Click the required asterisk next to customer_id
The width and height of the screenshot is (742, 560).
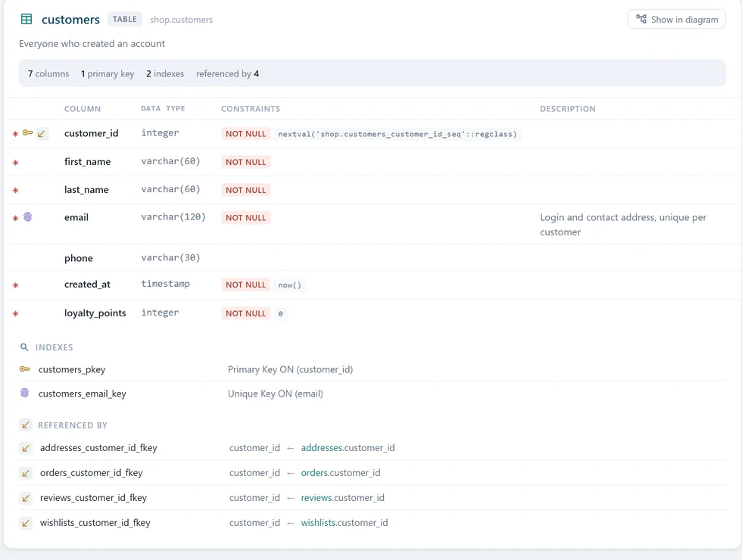point(15,134)
